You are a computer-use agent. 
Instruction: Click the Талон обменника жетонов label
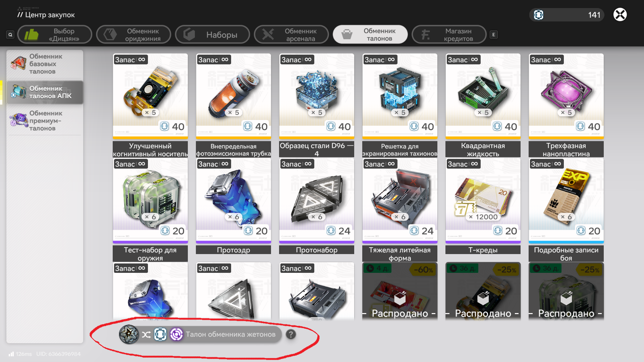[x=231, y=335]
